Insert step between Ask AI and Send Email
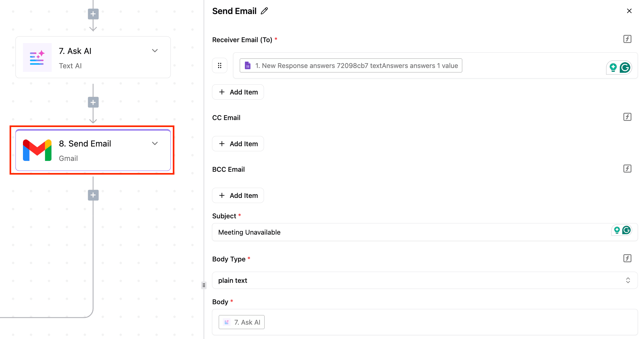 coord(93,102)
